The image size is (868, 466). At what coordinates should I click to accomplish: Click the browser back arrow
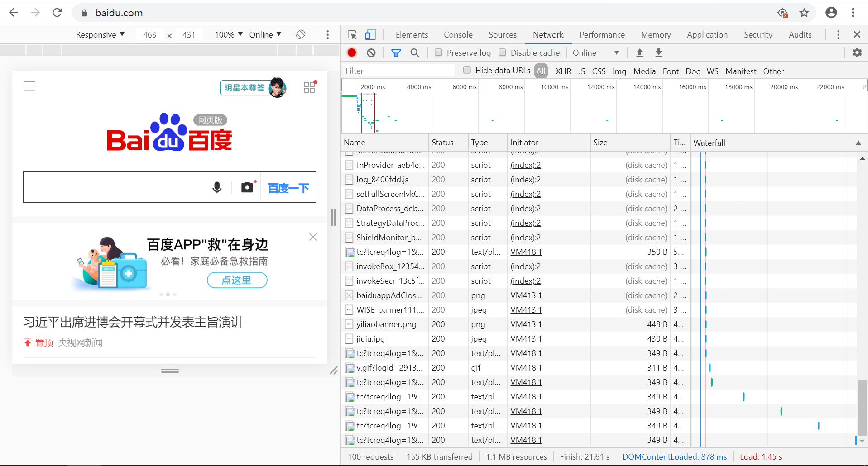coord(14,13)
